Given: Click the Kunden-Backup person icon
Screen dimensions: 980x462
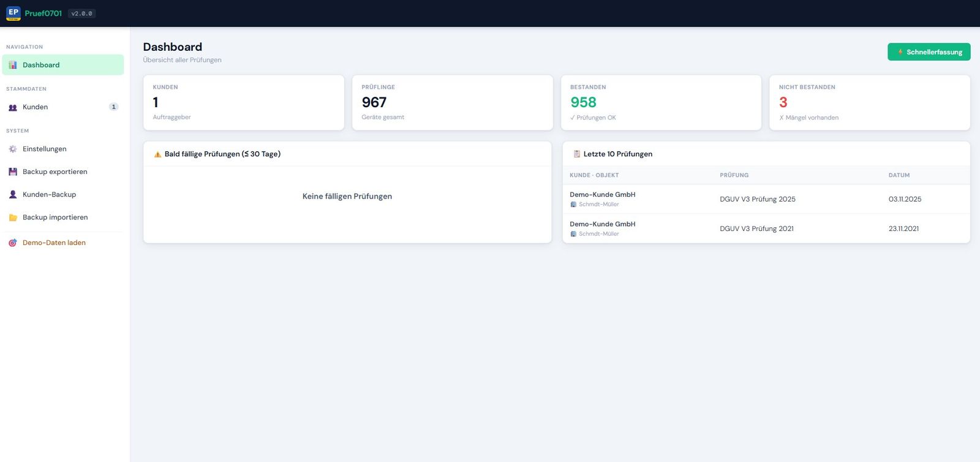Looking at the screenshot, I should (x=13, y=194).
